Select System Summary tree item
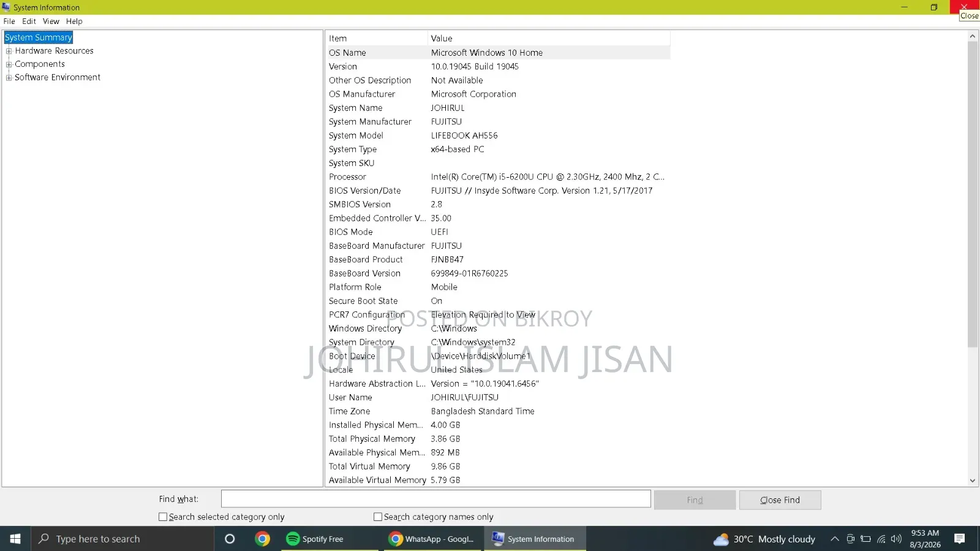The width and height of the screenshot is (980, 551). click(x=39, y=37)
